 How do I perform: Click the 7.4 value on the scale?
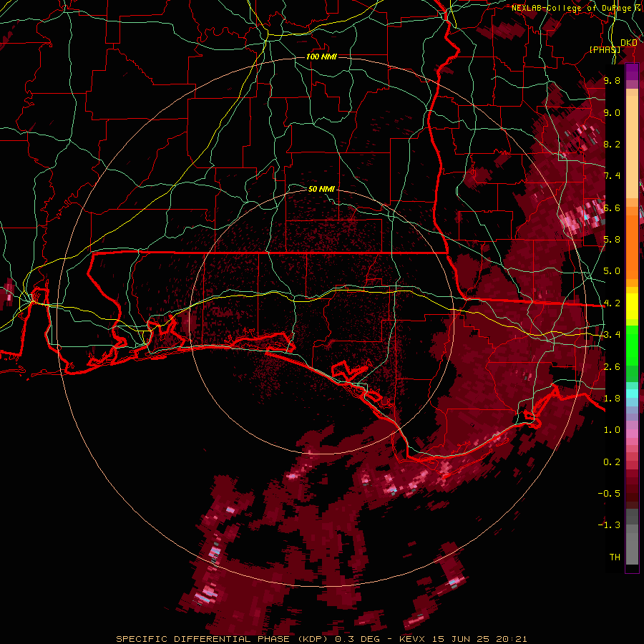(x=612, y=176)
